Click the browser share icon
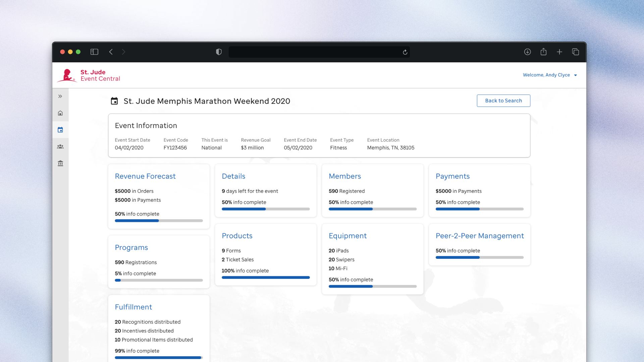 543,52
